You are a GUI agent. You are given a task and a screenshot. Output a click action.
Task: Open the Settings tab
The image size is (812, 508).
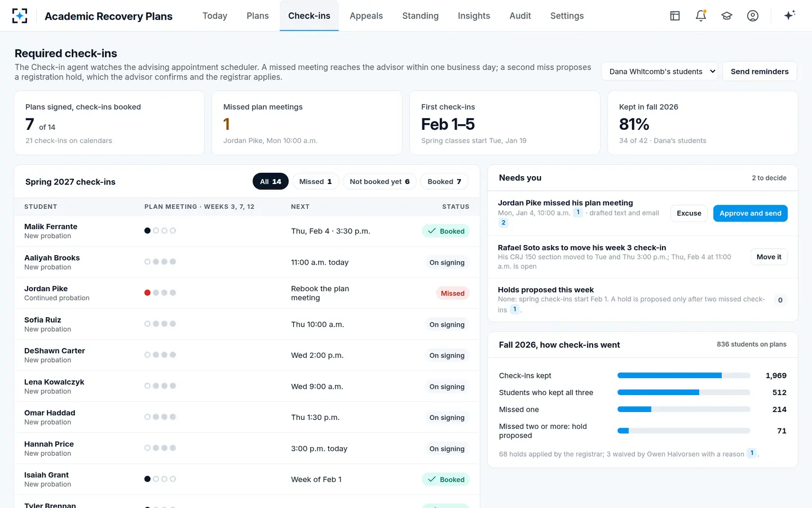point(567,16)
